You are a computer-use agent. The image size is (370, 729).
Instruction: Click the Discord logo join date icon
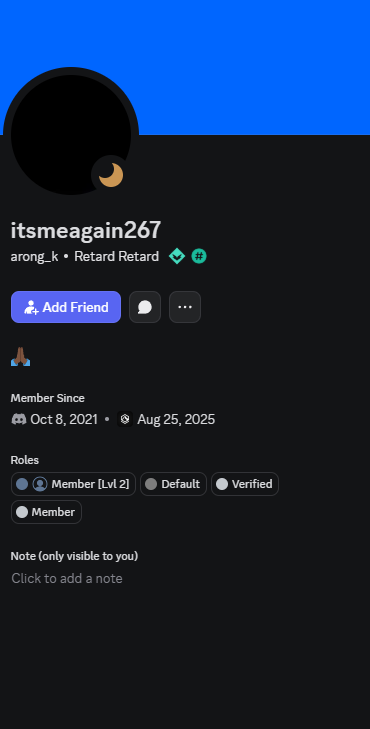point(19,419)
